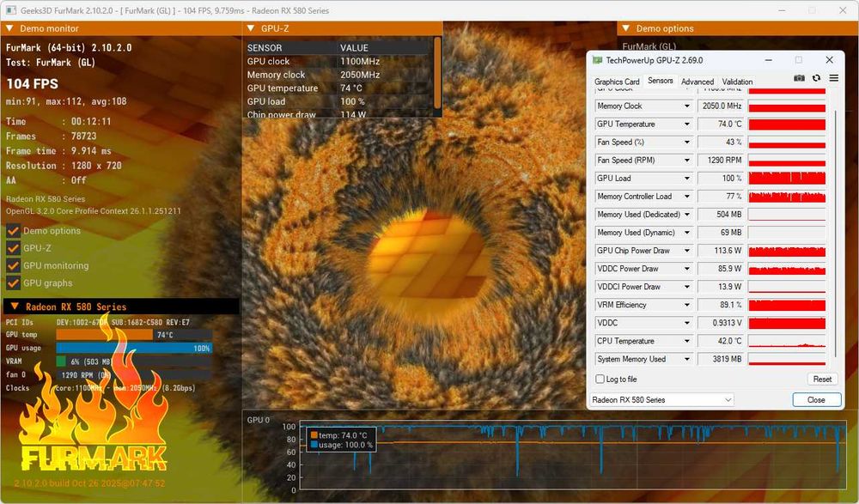859x504 pixels.
Task: Switch to the Advanced tab
Action: coord(698,82)
